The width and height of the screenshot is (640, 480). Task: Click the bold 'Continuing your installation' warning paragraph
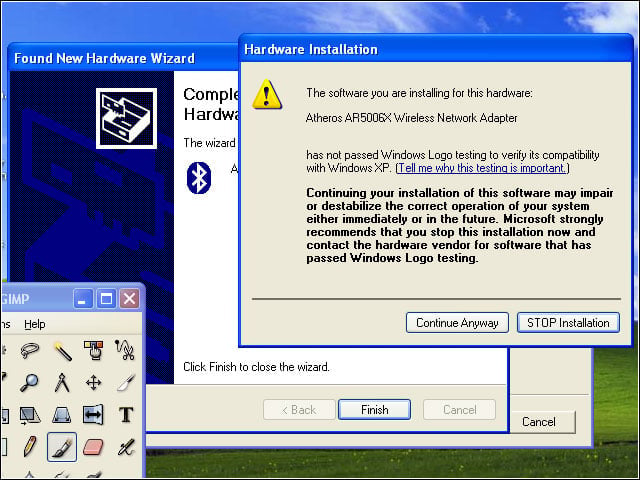point(460,225)
